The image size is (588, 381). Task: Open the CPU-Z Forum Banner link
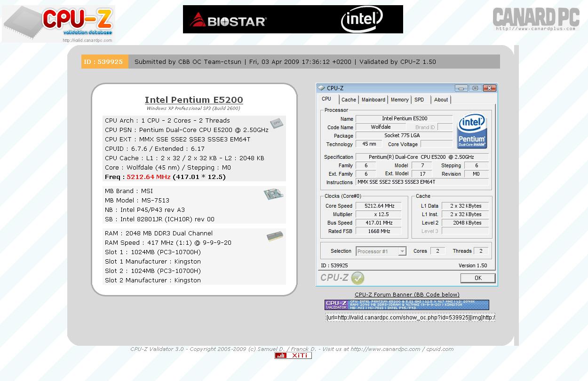(407, 295)
